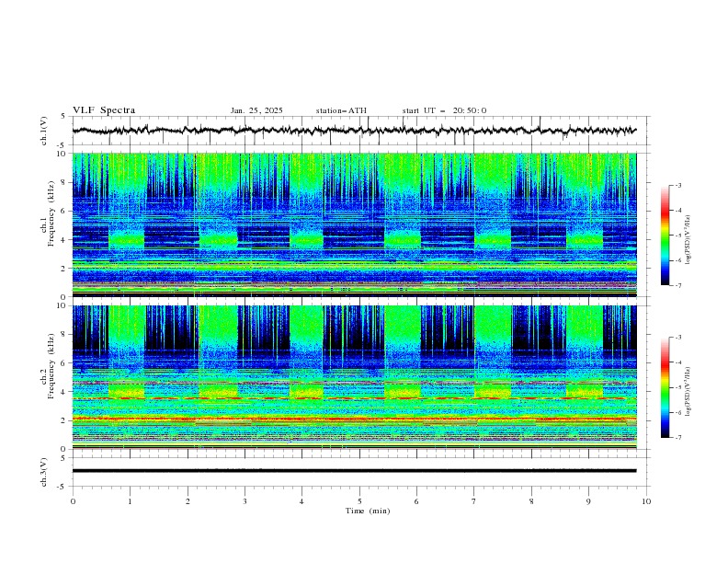Click the ch.3(V) waveform axis label
Image resolution: width=728 pixels, height=563 pixels.
pos(44,472)
